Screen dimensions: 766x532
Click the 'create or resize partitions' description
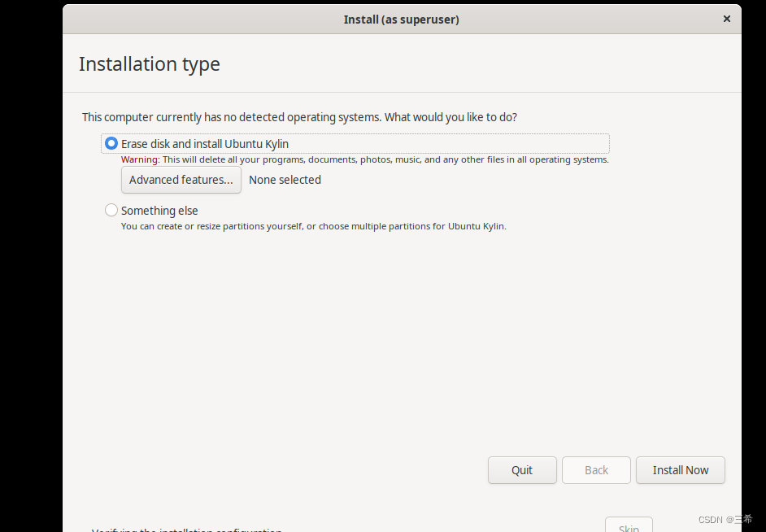coord(314,226)
